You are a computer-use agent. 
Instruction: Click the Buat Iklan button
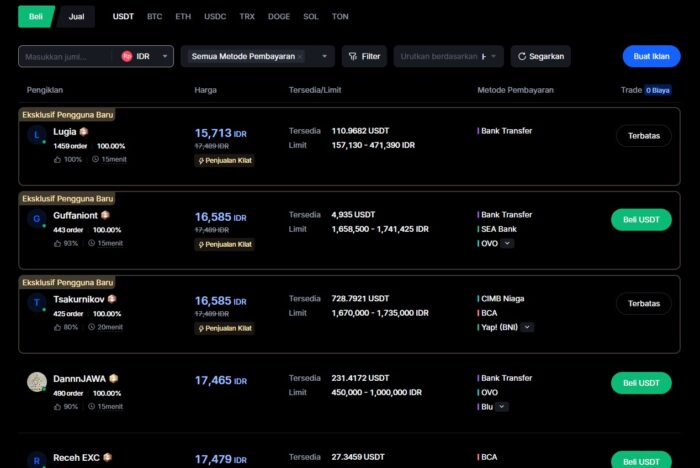[x=651, y=56]
